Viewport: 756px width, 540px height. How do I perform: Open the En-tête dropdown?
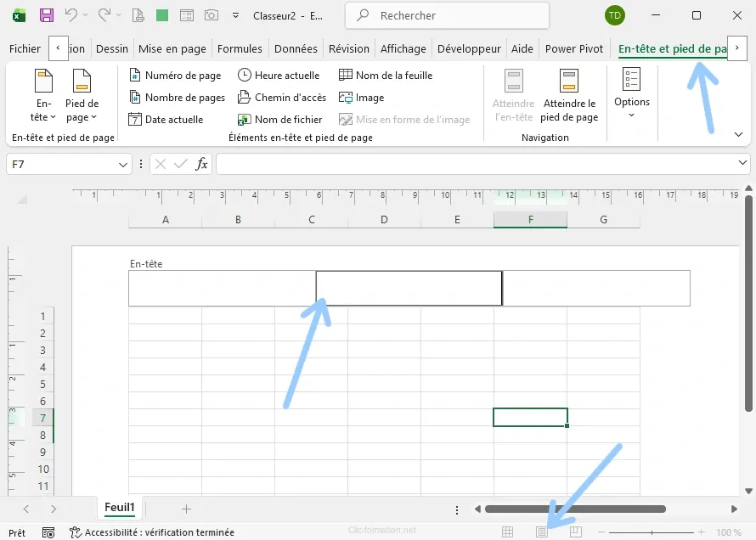point(43,96)
